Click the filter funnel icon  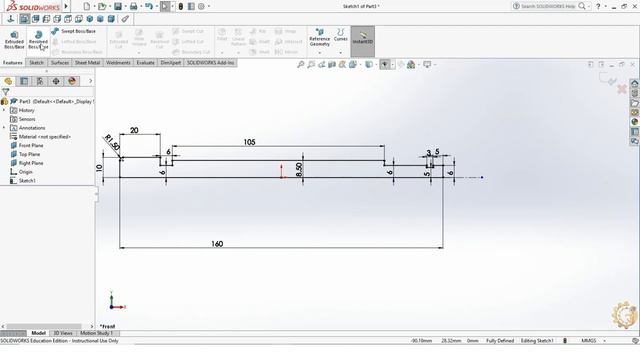point(6,92)
